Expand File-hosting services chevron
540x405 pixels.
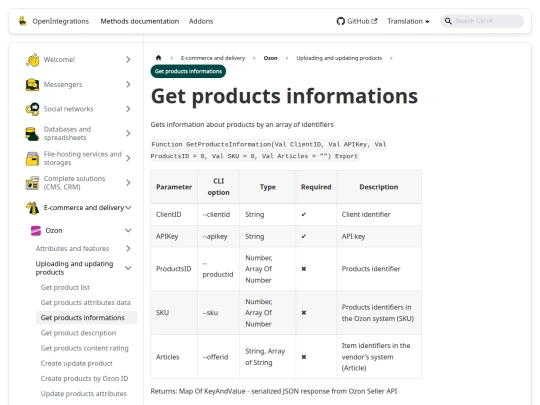tap(128, 158)
